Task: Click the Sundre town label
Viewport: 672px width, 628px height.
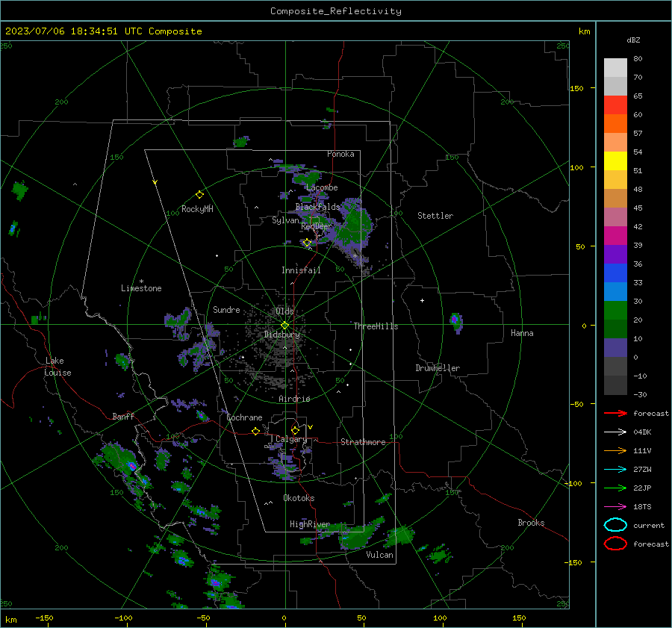Action: pyautogui.click(x=226, y=309)
